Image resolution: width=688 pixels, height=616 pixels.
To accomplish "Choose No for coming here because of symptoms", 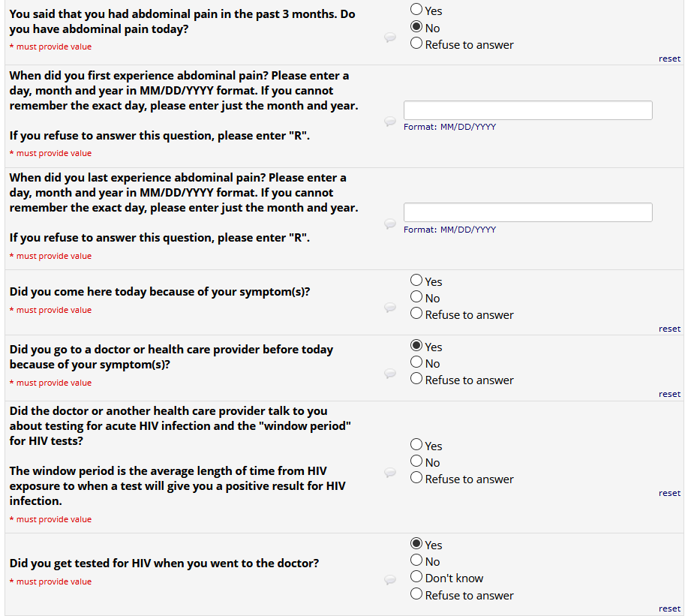I will (416, 297).
